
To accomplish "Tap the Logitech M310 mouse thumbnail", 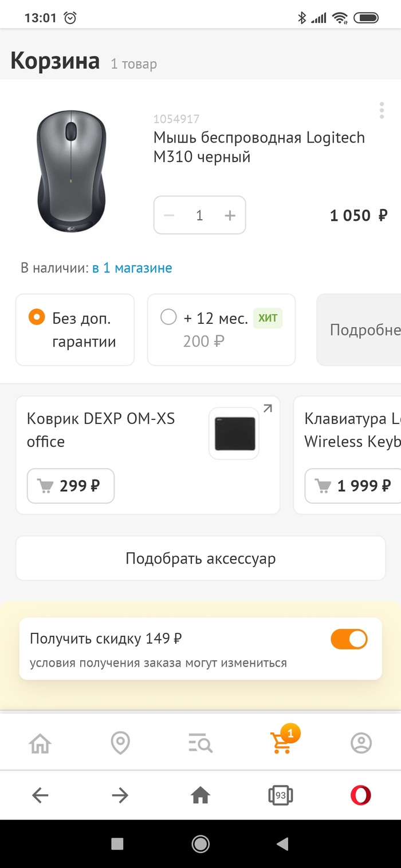I will tap(72, 171).
